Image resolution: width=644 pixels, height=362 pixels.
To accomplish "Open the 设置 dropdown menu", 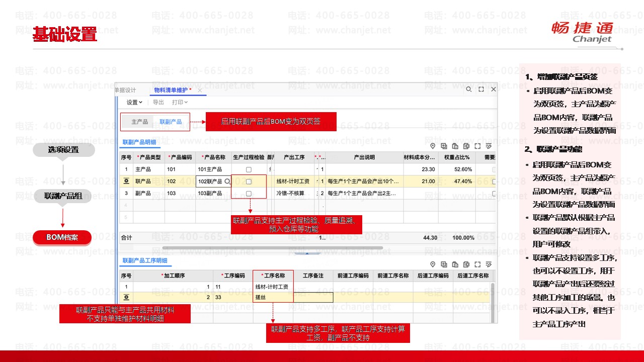I will pos(134,102).
